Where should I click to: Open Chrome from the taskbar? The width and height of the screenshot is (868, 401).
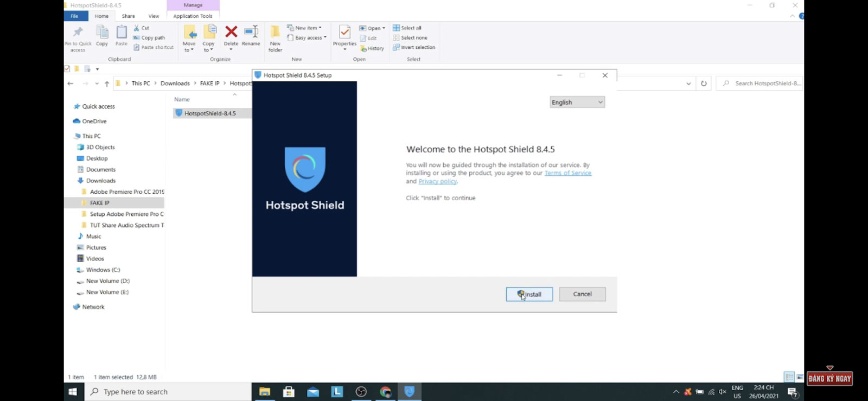[385, 392]
